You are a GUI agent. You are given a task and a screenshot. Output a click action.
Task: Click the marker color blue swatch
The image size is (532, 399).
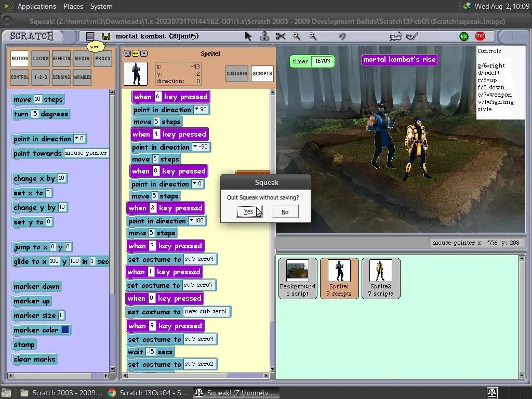click(65, 330)
